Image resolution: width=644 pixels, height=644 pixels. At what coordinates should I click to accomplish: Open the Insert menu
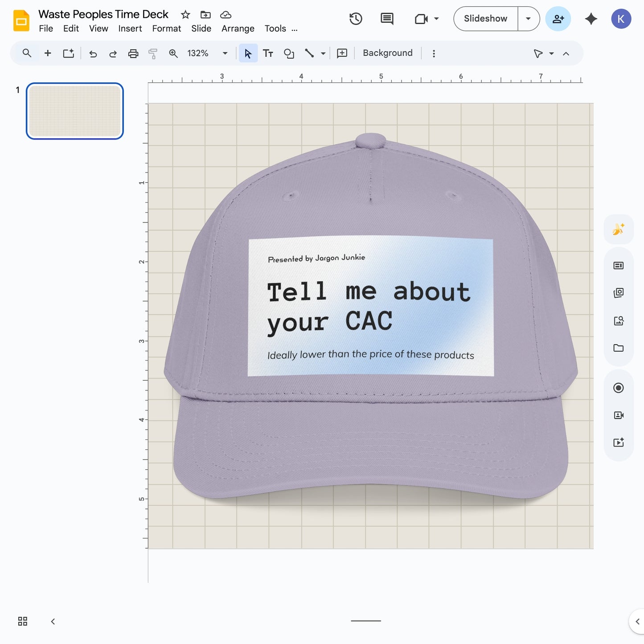point(130,28)
